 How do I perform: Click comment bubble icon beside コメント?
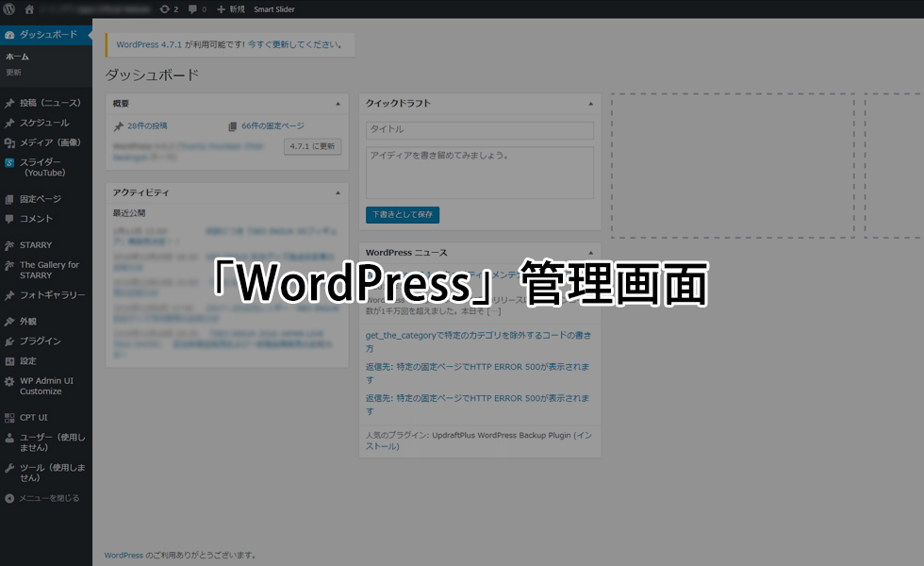coord(9,219)
